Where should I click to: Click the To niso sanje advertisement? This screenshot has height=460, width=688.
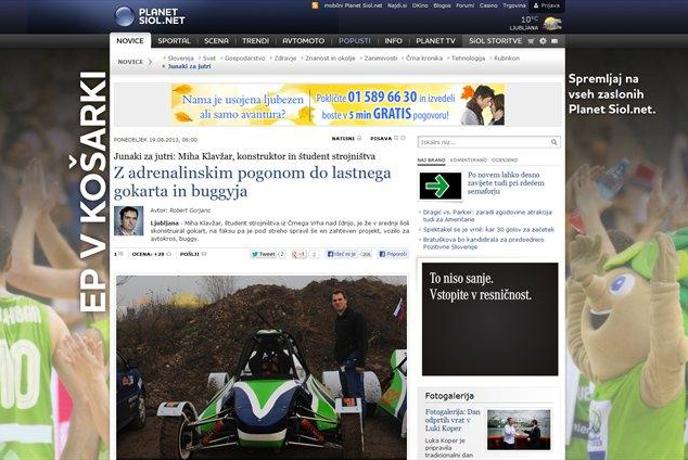490,319
